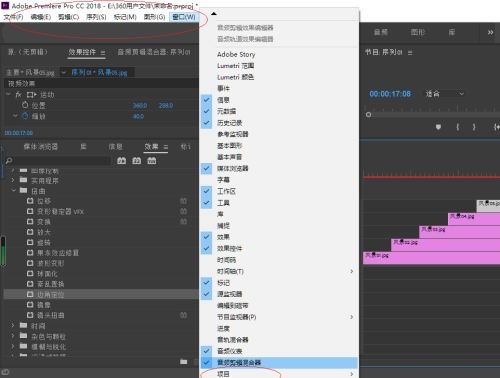The image size is (500, 378).
Task: Open the Lumetri 范围 panel entry
Action: [279, 66]
